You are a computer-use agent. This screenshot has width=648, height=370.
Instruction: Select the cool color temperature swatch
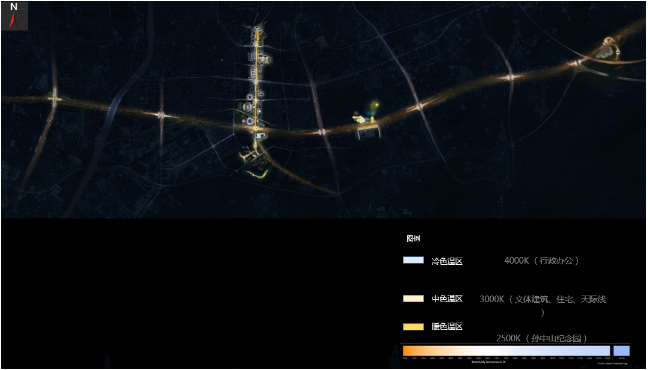point(413,260)
